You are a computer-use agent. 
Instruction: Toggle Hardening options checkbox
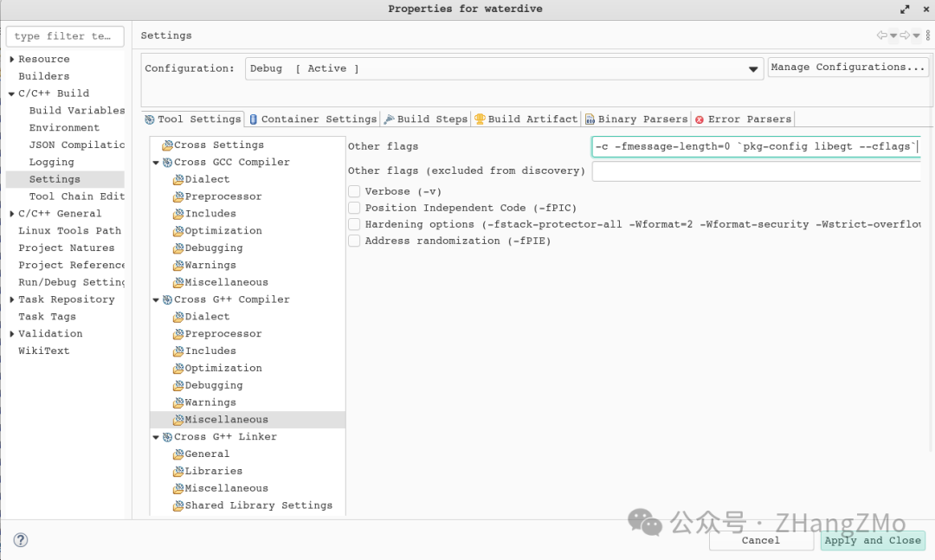tap(354, 224)
